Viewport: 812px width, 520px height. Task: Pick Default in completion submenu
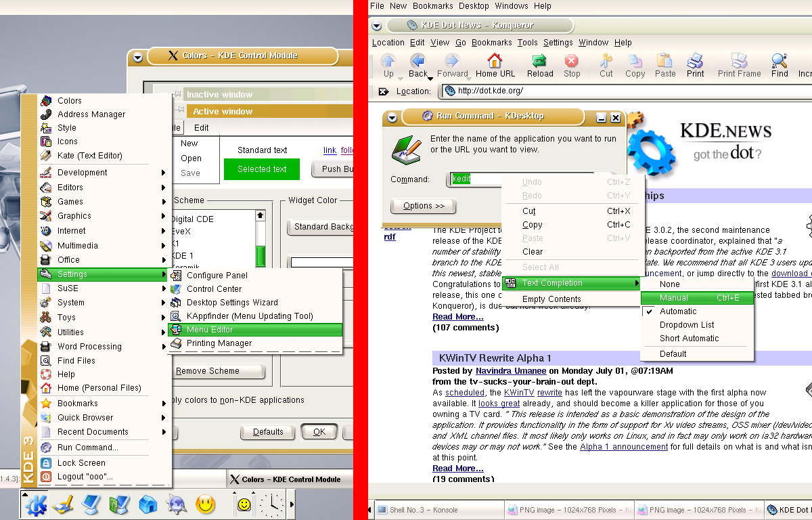pyautogui.click(x=697, y=354)
